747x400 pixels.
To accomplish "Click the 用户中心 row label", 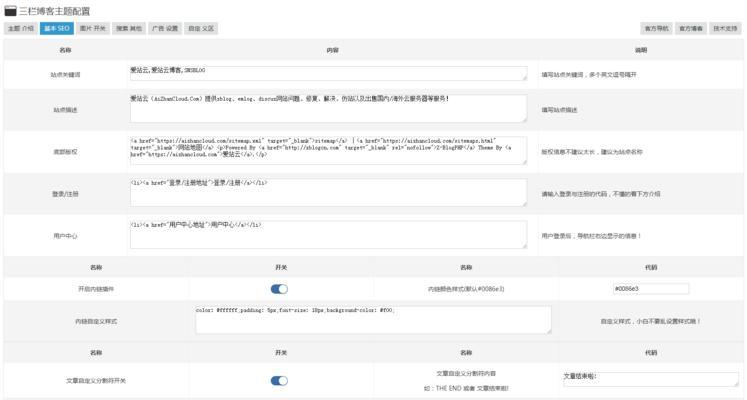I will [65, 236].
